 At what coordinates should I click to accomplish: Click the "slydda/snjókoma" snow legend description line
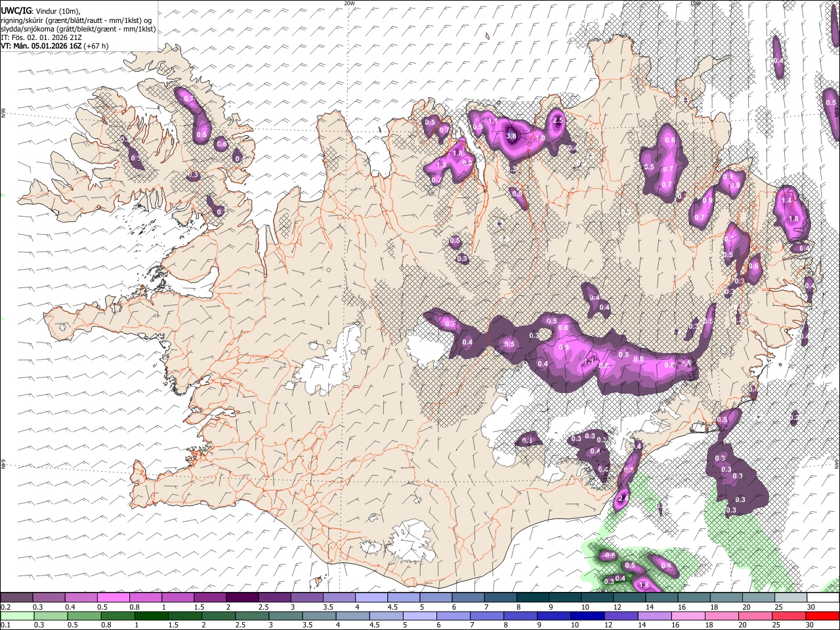pyautogui.click(x=78, y=29)
